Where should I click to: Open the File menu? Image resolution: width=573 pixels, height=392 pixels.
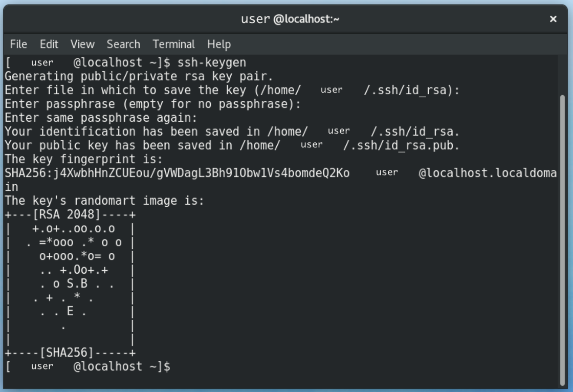[x=18, y=45]
